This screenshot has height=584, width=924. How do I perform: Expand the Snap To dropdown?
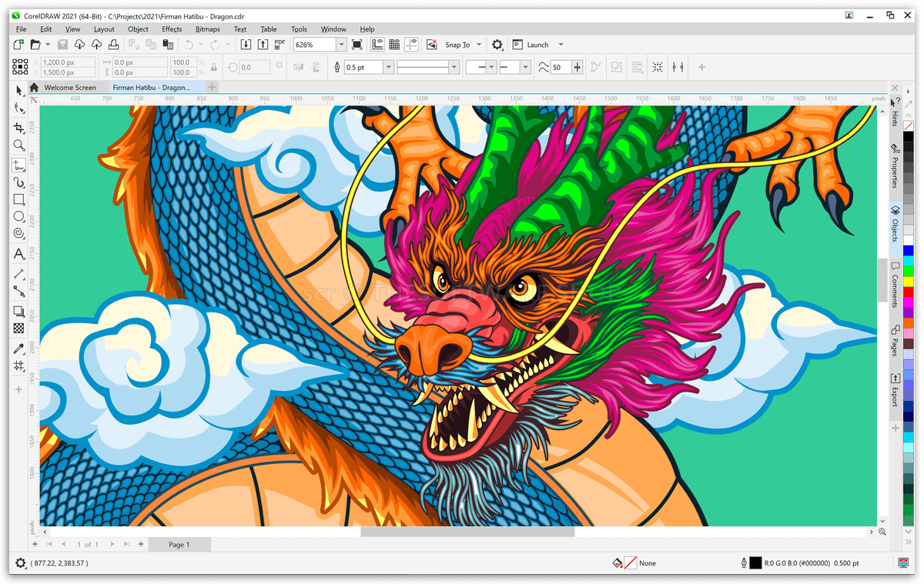pyautogui.click(x=479, y=45)
